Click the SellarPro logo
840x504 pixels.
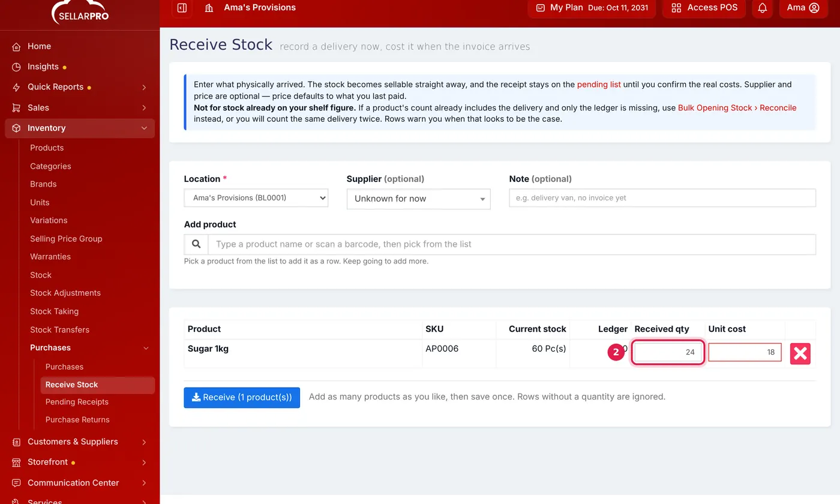click(x=80, y=12)
